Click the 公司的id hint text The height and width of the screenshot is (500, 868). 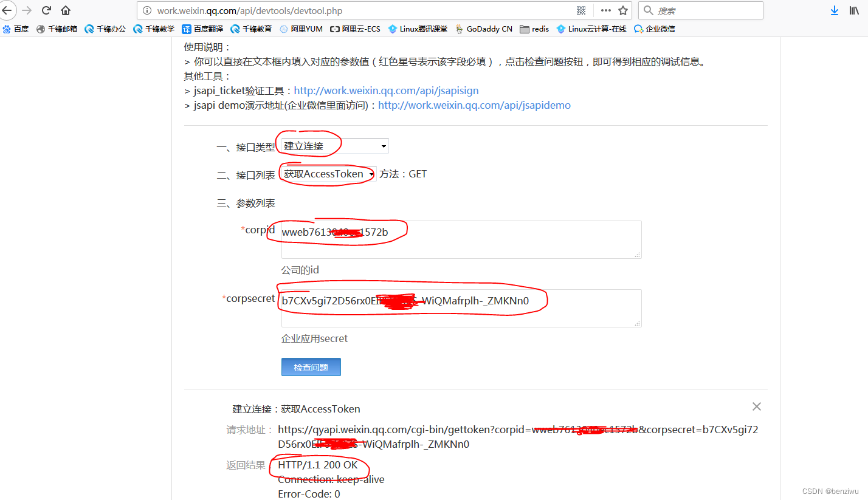point(300,270)
